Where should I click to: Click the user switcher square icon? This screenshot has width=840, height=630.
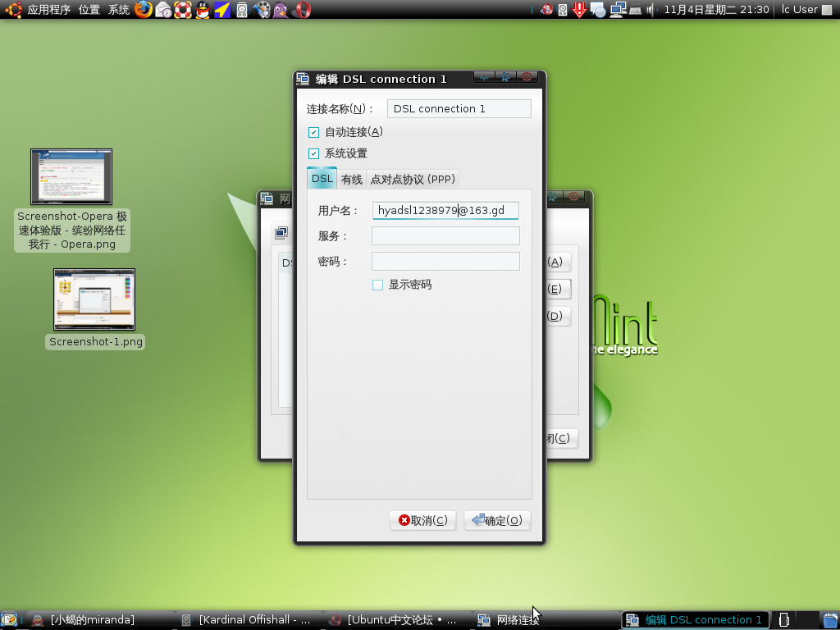pyautogui.click(x=827, y=10)
